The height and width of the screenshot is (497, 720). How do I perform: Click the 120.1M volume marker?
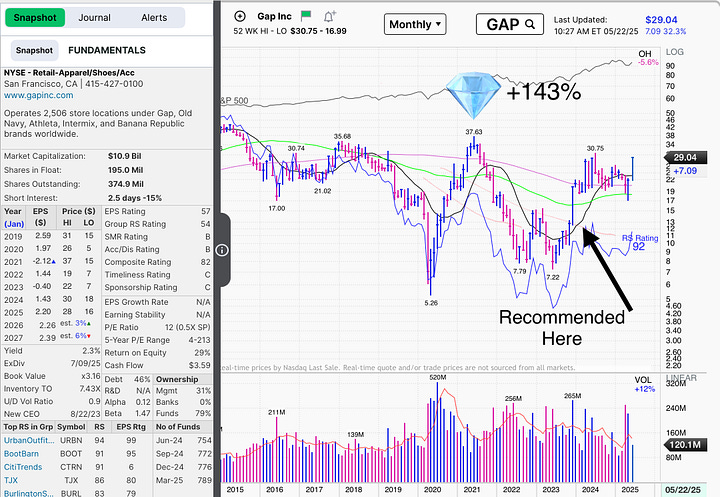[x=685, y=444]
